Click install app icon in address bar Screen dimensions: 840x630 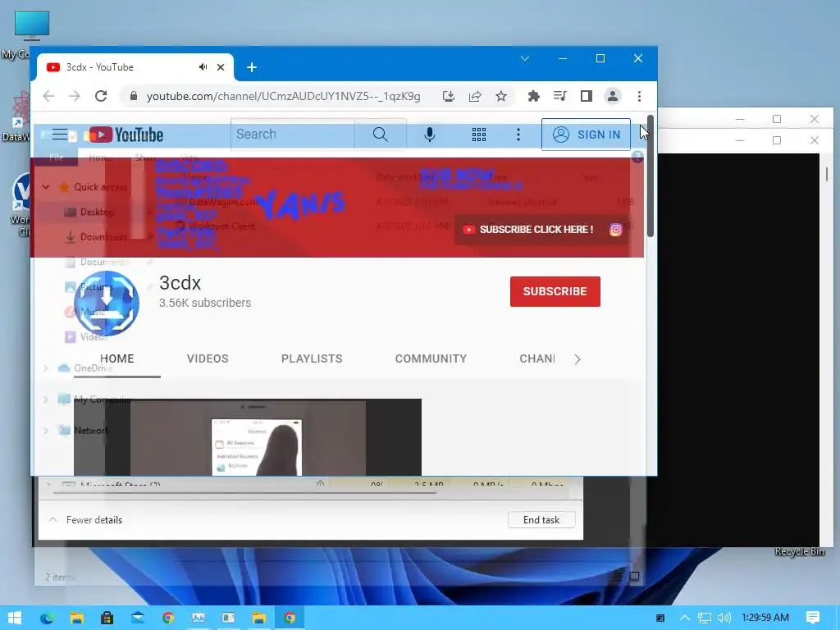coord(449,96)
